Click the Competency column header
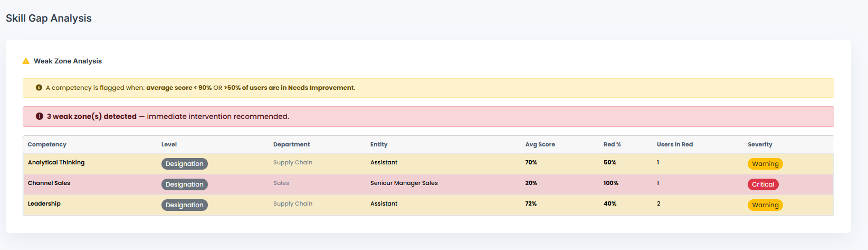Screen dimensions: 868x250 tap(47, 144)
